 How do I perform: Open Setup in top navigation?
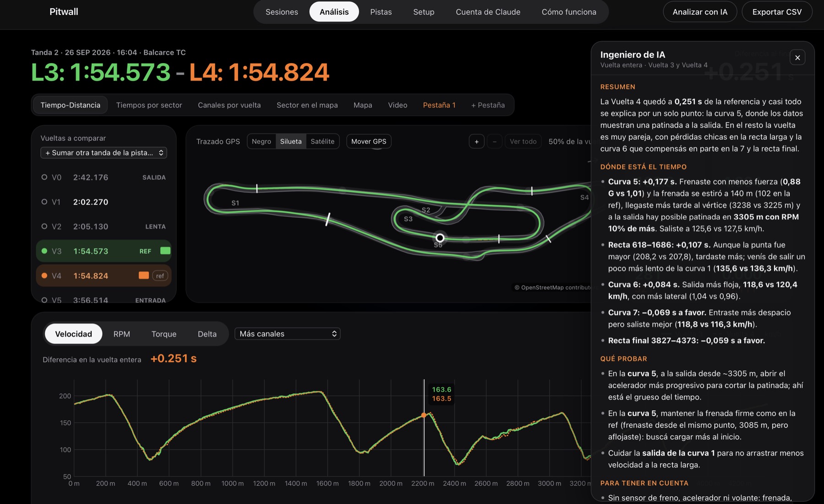pos(424,12)
